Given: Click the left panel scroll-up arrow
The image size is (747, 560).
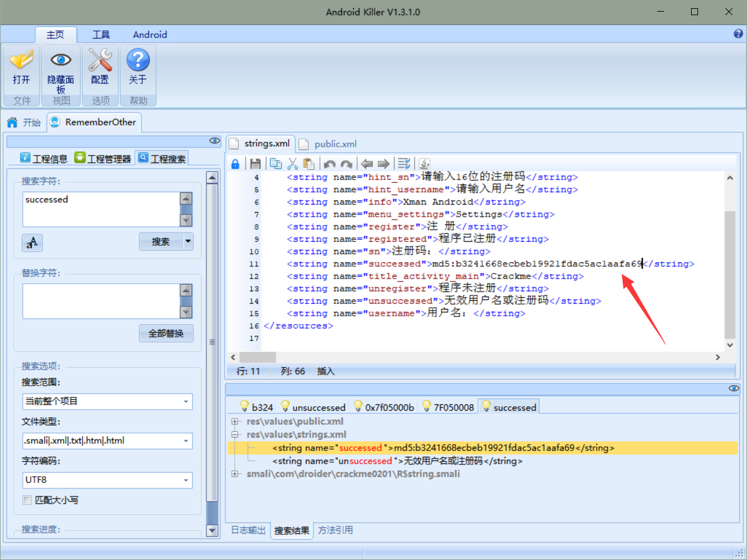Looking at the screenshot, I should tap(212, 178).
